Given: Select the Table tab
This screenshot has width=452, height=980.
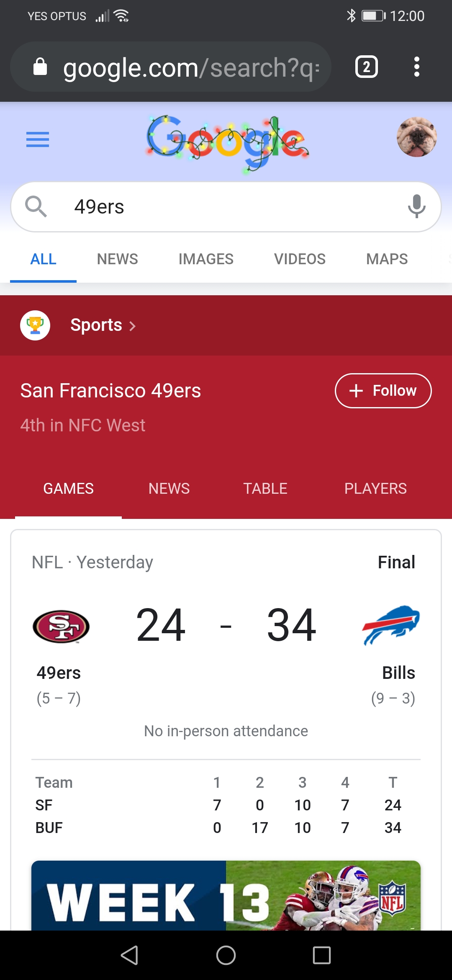Looking at the screenshot, I should 265,489.
